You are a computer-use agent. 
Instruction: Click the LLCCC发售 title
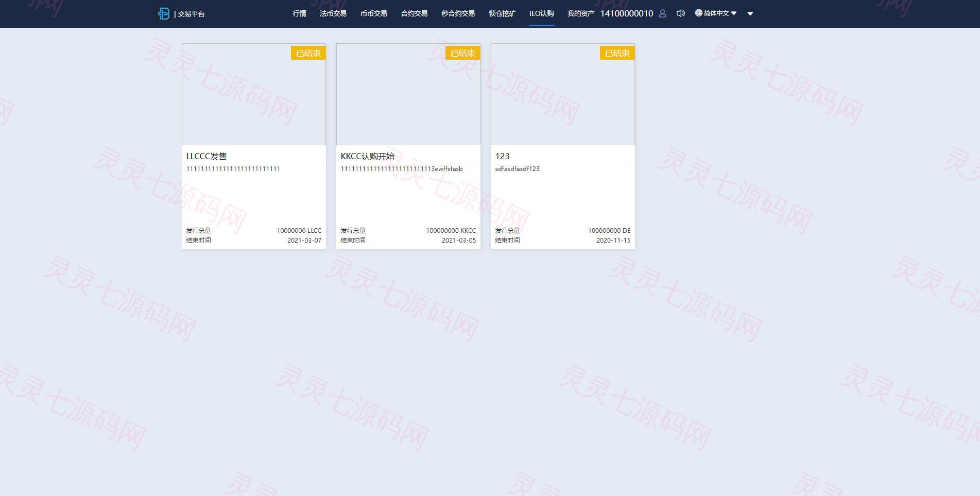point(207,156)
